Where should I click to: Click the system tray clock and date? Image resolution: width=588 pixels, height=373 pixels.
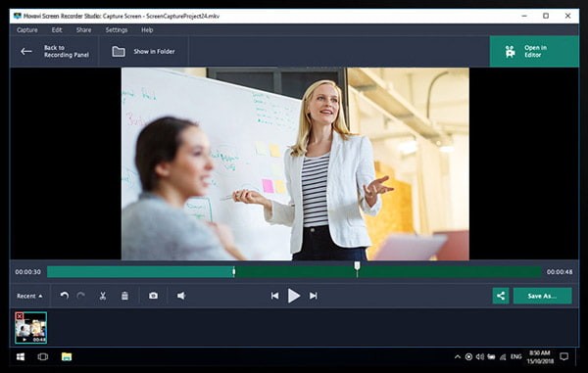click(x=540, y=357)
